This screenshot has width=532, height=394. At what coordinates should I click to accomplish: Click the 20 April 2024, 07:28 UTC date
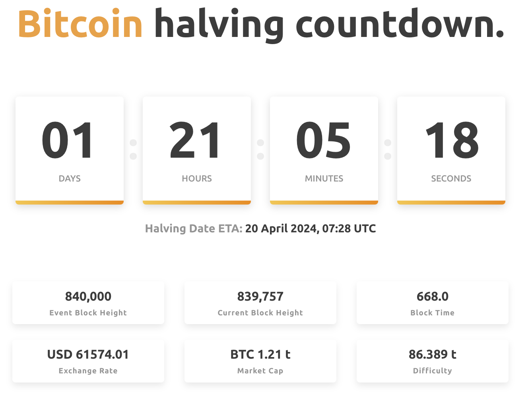[x=311, y=228]
